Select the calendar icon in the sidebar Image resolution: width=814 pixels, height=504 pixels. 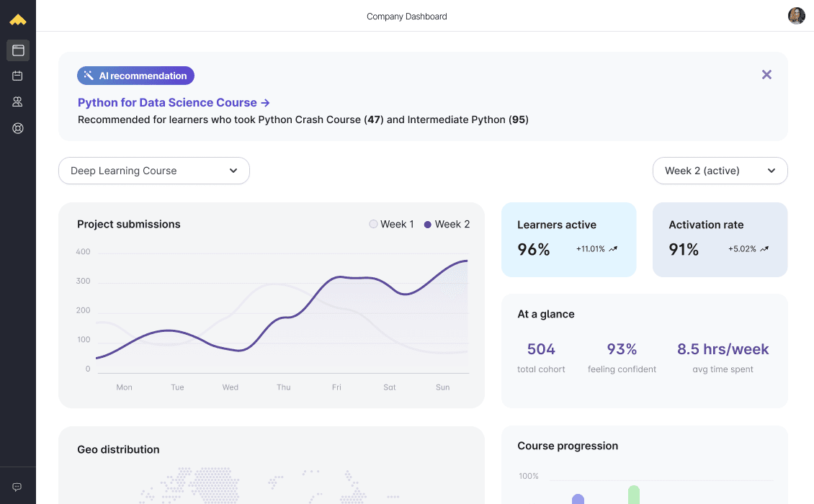pyautogui.click(x=18, y=76)
